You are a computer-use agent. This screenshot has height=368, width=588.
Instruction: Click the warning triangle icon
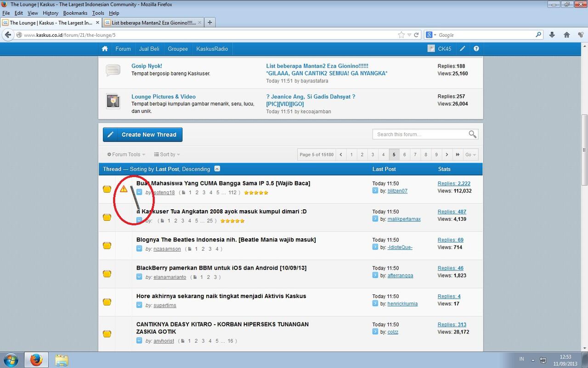tap(124, 189)
